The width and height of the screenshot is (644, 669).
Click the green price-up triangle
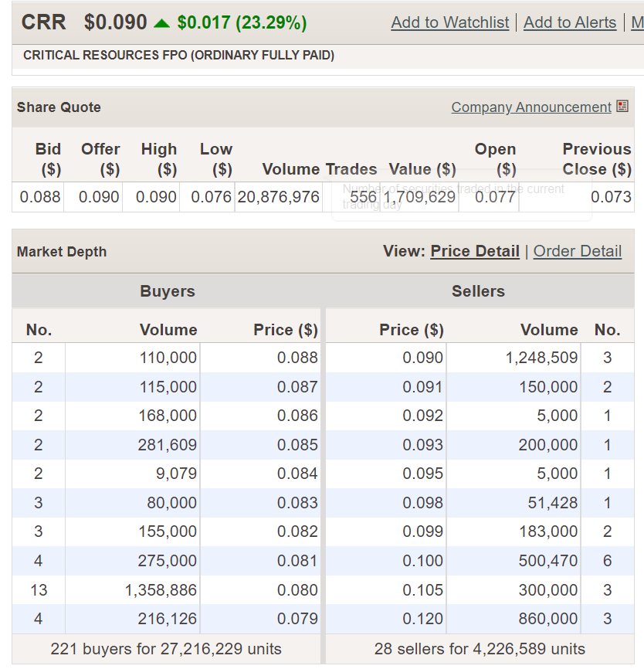[161, 23]
